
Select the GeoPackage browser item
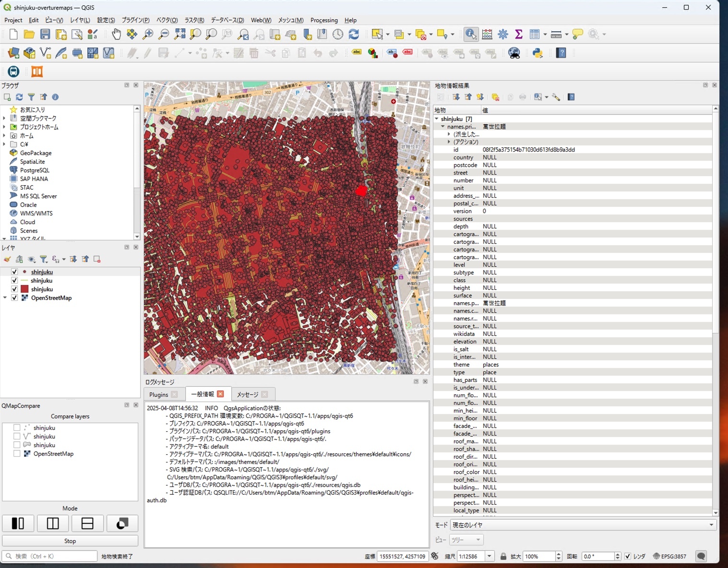[36, 153]
